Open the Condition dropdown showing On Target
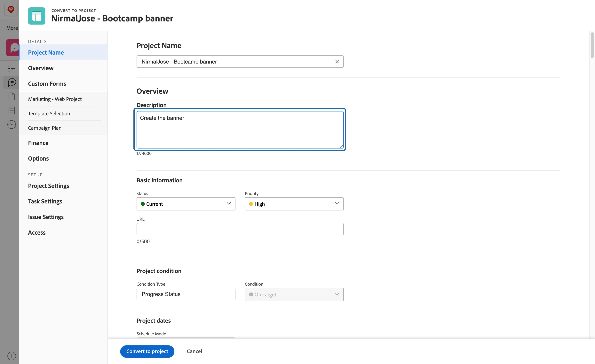The image size is (595, 364). 294,294
